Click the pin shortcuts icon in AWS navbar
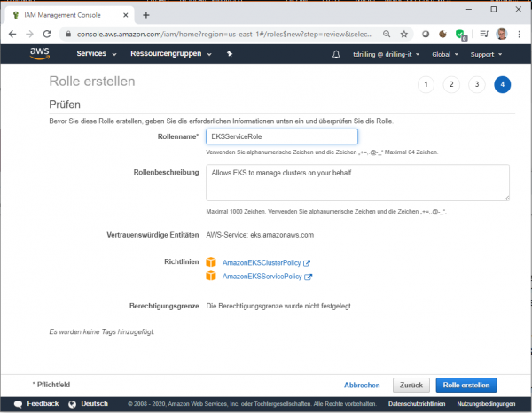 click(x=230, y=53)
